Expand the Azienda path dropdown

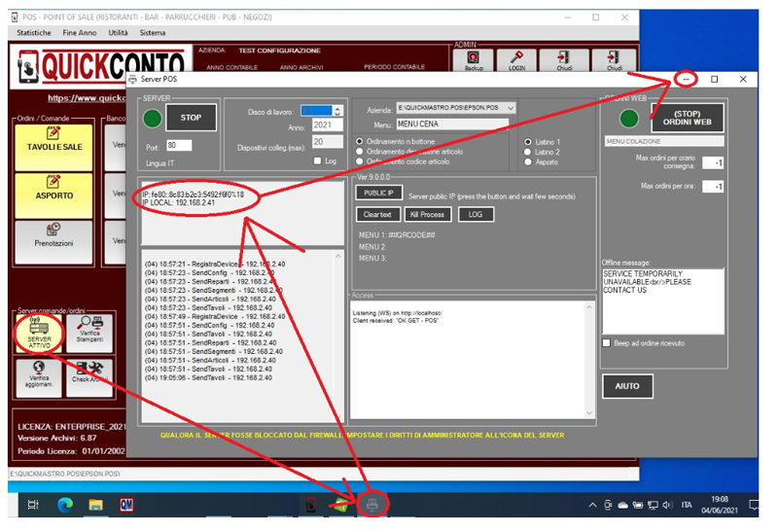coord(511,108)
